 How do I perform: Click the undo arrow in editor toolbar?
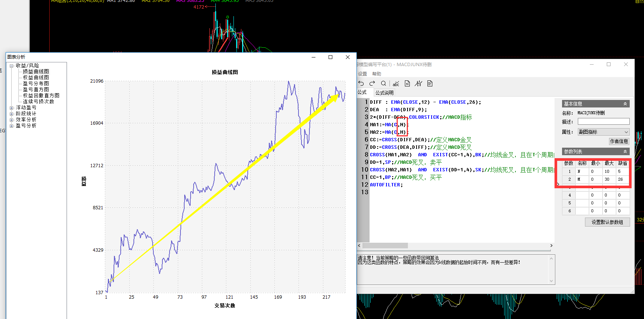tap(361, 83)
